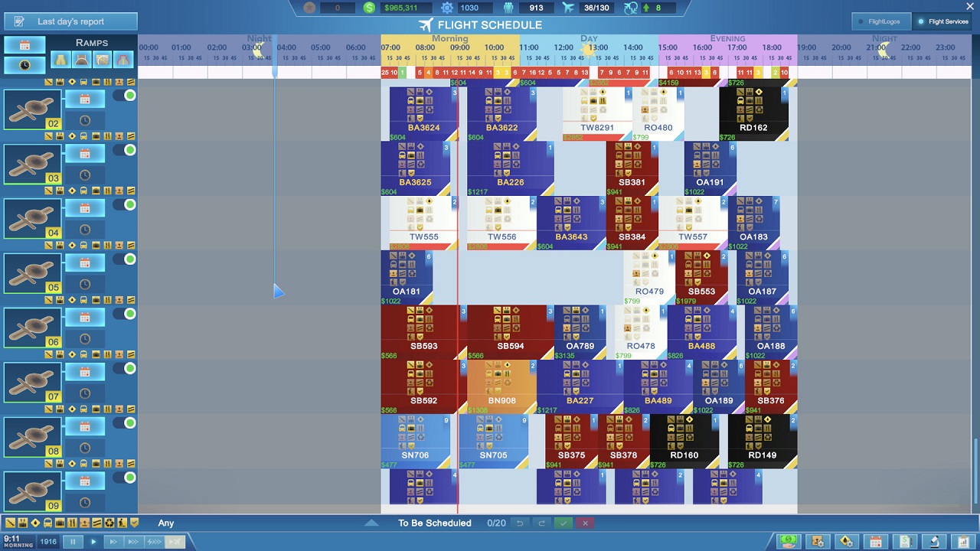Pause the game simulation

click(73, 542)
